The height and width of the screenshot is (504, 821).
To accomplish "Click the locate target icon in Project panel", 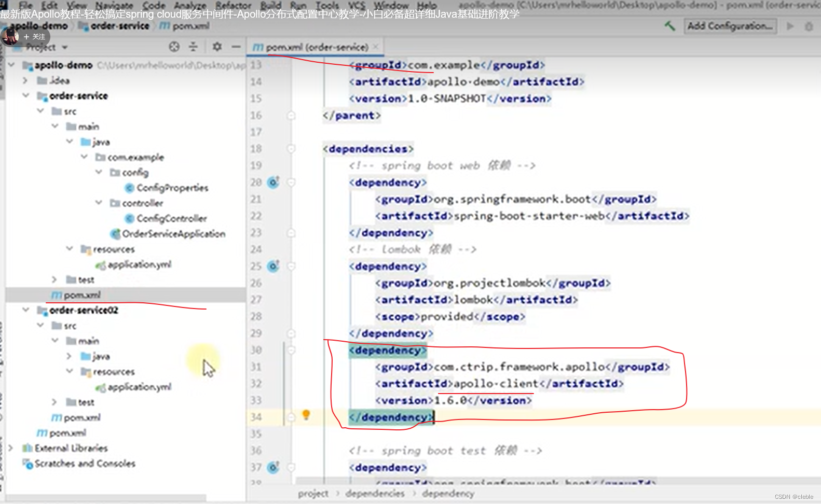I will tap(174, 47).
